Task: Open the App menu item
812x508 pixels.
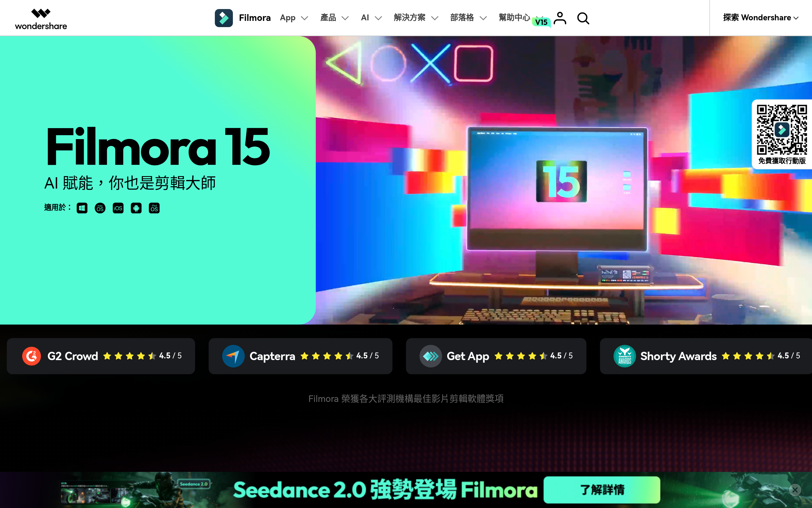Action: pos(288,18)
